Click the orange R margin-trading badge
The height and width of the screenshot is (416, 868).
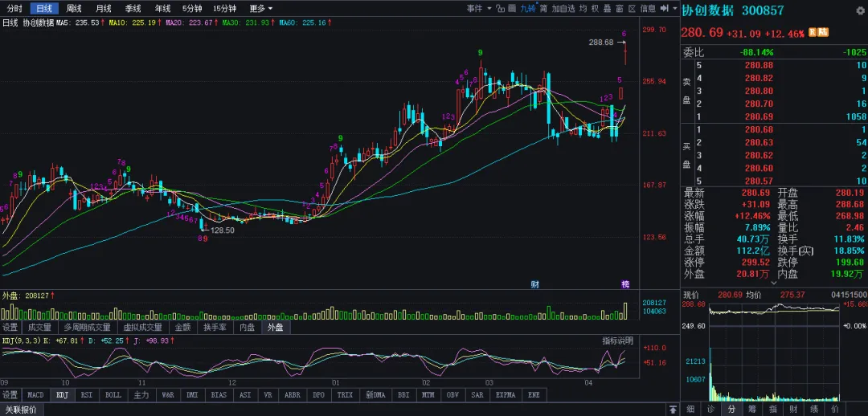[x=812, y=32]
